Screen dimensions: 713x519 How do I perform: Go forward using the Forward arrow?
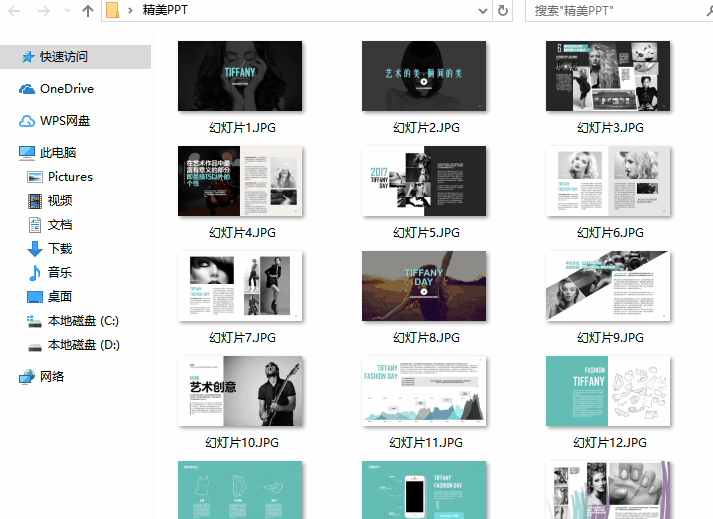click(44, 10)
